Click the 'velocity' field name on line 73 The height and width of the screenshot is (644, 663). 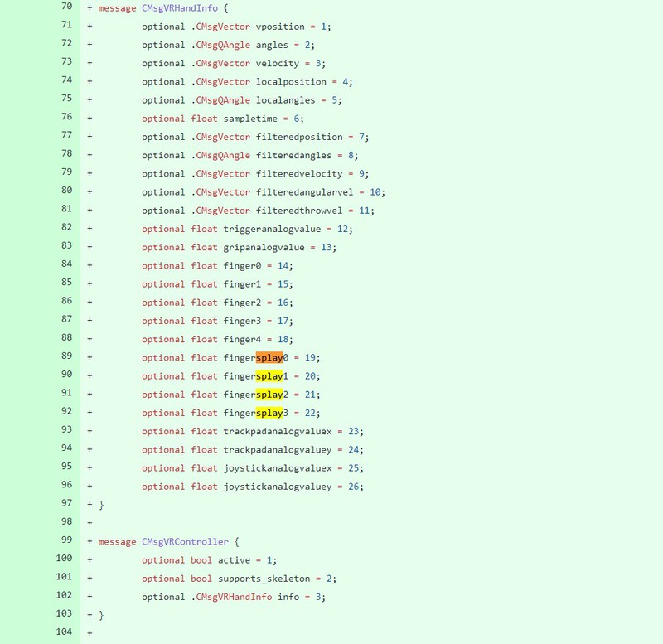(x=278, y=64)
